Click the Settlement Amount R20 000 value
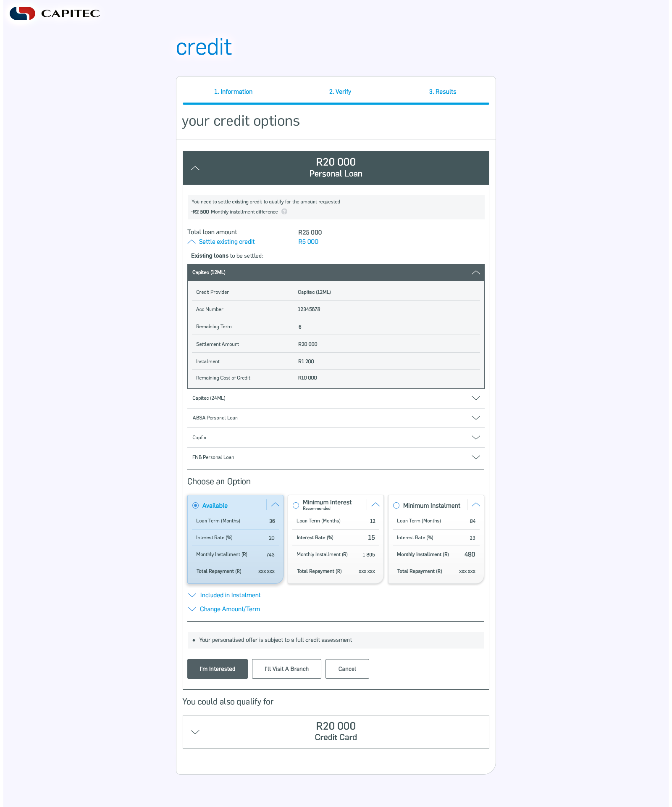The width and height of the screenshot is (672, 807). coord(308,344)
